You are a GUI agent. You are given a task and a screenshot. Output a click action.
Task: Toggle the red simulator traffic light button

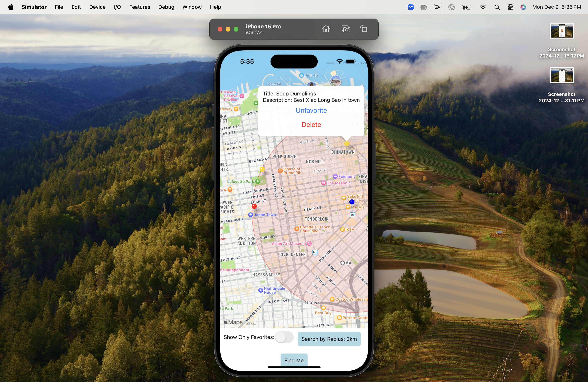coord(219,29)
